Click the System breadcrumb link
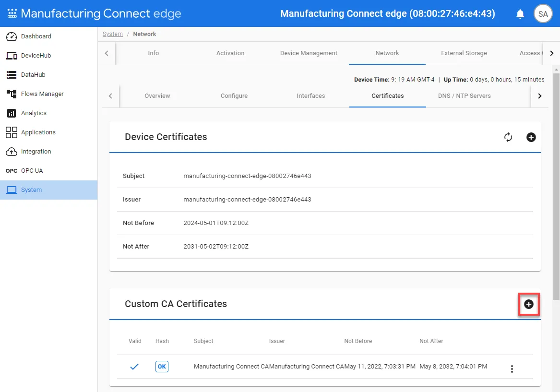The width and height of the screenshot is (560, 392). [112, 34]
